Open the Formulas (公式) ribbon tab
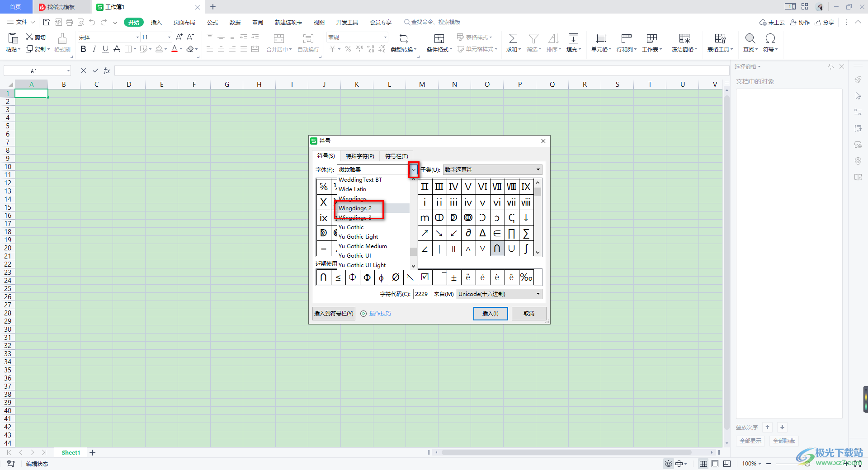The image size is (868, 470). point(212,22)
